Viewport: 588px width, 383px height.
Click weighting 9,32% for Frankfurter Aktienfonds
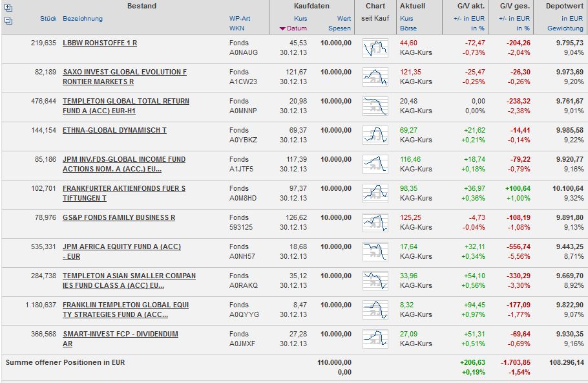pyautogui.click(x=574, y=198)
